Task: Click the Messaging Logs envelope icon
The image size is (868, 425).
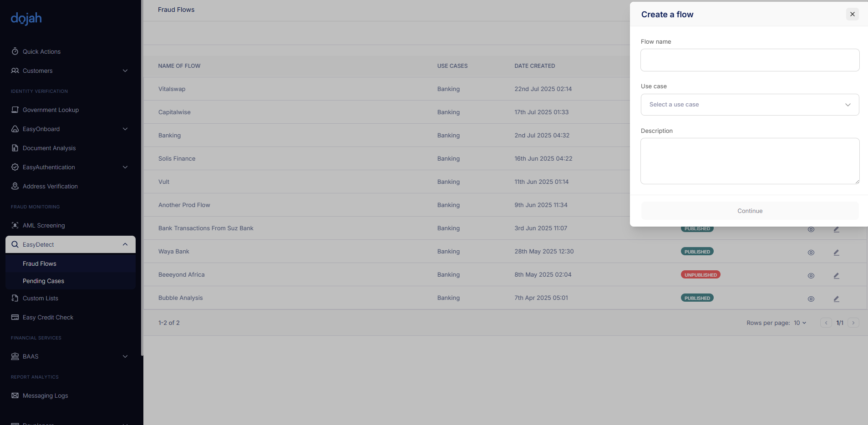Action: pyautogui.click(x=15, y=395)
